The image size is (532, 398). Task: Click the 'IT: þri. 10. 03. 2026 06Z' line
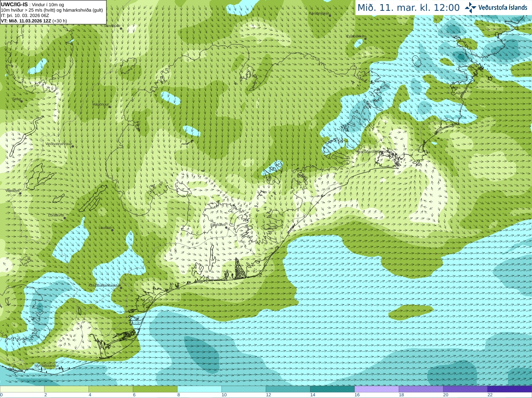tap(25, 15)
